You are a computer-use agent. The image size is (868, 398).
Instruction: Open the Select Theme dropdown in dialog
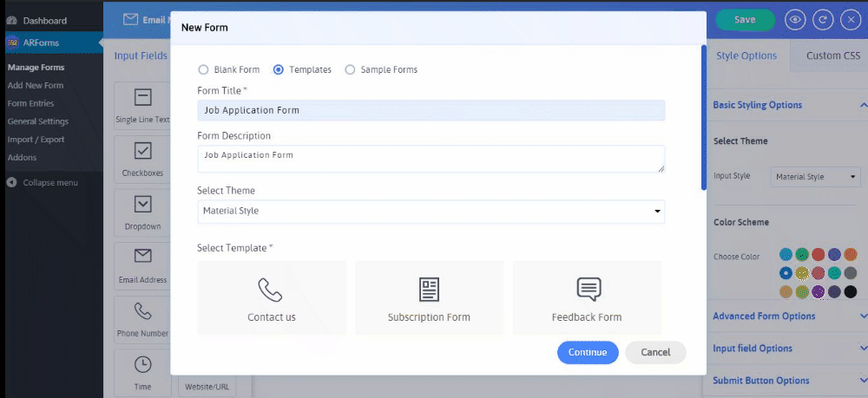pos(431,211)
